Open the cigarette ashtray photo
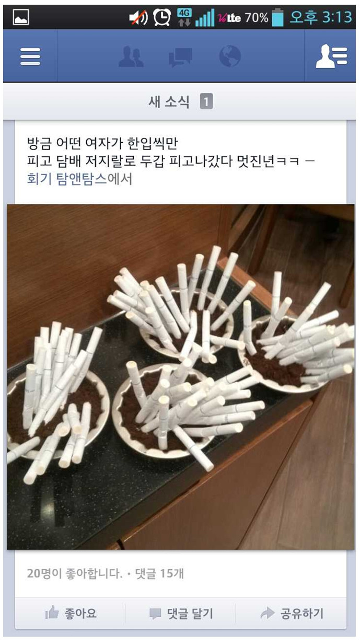The height and width of the screenshot is (644, 361). tap(181, 377)
